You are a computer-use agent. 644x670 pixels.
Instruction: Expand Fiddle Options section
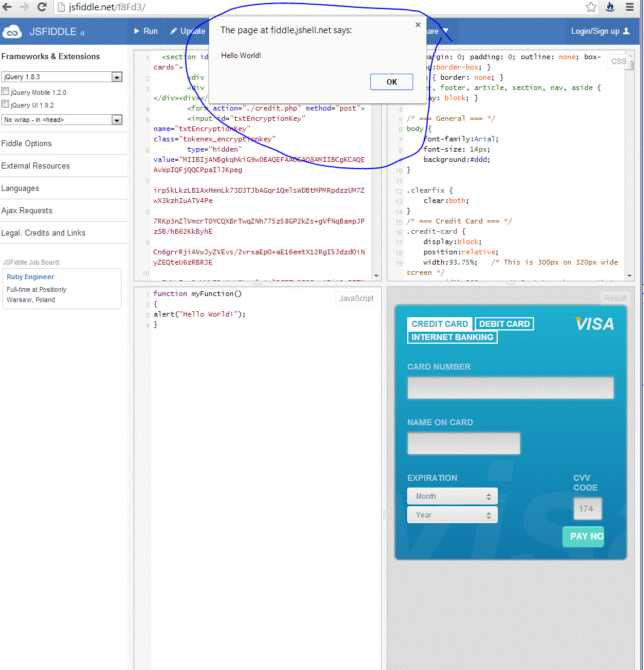(27, 144)
